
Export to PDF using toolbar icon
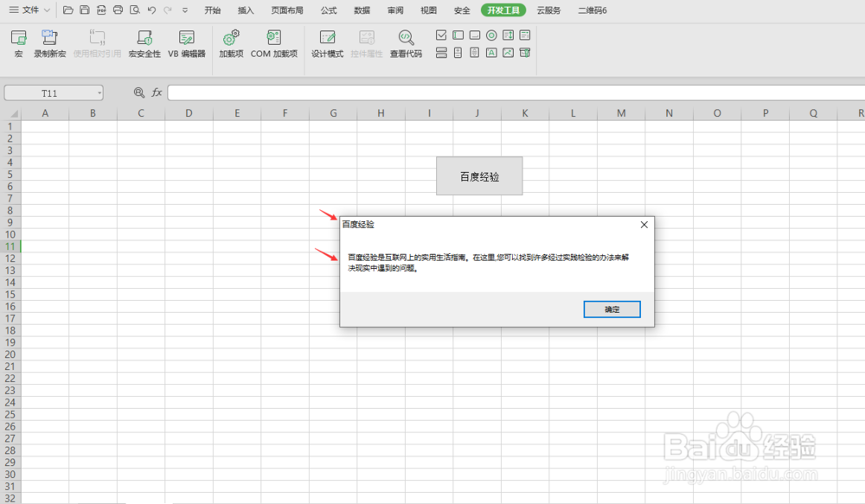(x=101, y=10)
